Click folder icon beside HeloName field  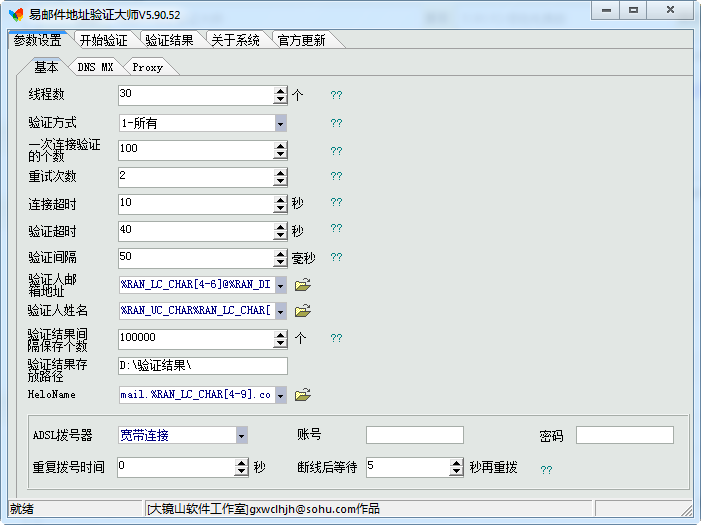(x=303, y=395)
